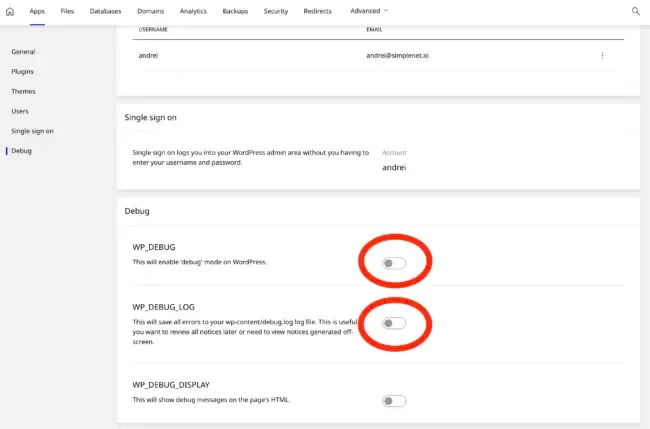Open the Analytics tab

tap(193, 11)
